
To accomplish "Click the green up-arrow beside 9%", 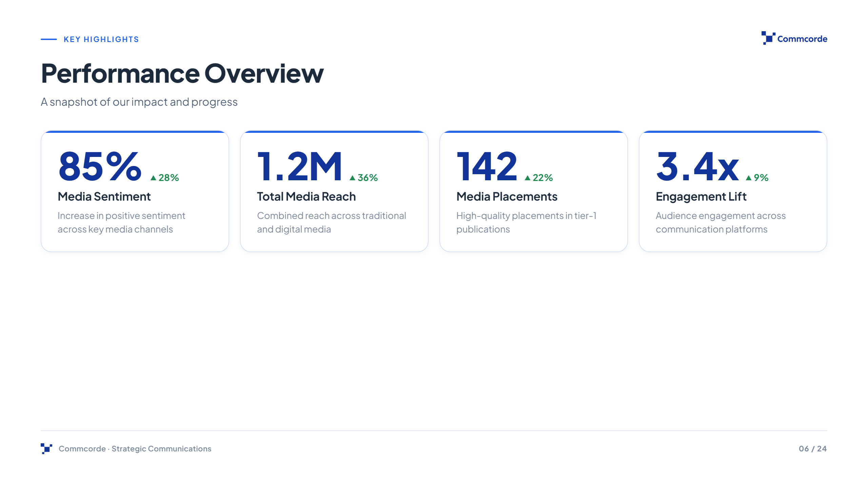I will click(x=748, y=178).
